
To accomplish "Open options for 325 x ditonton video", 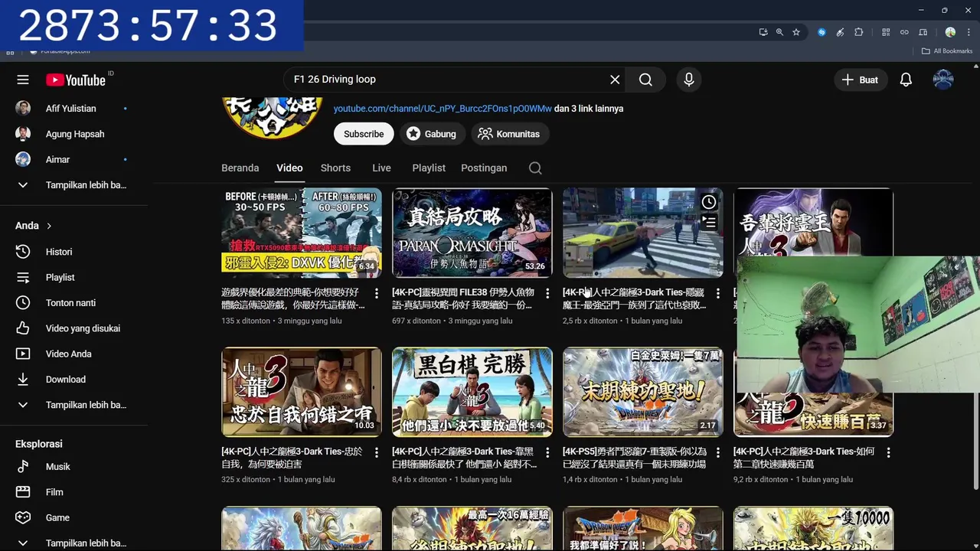I will [x=376, y=453].
